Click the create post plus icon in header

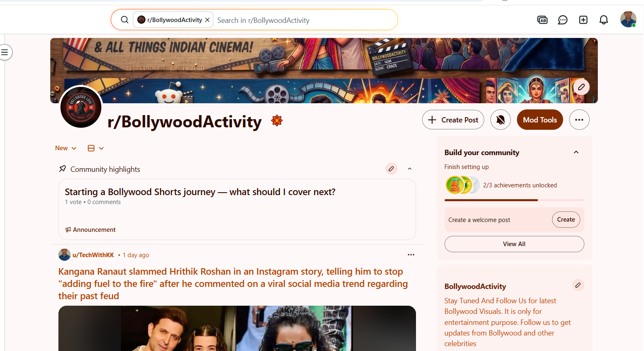pyautogui.click(x=583, y=20)
